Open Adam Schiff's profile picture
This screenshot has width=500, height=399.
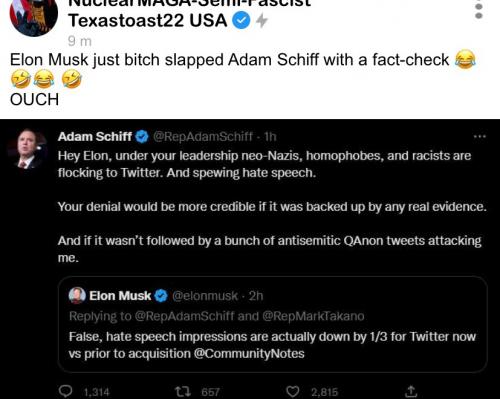tap(28, 149)
